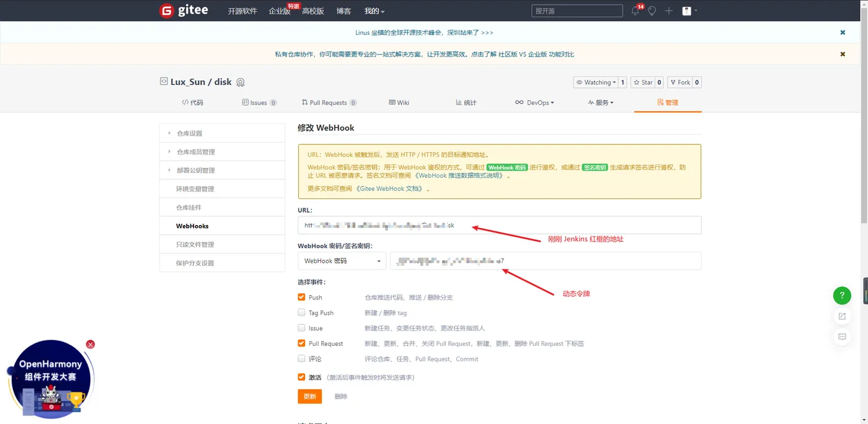Open user avatar menu

pos(689,11)
